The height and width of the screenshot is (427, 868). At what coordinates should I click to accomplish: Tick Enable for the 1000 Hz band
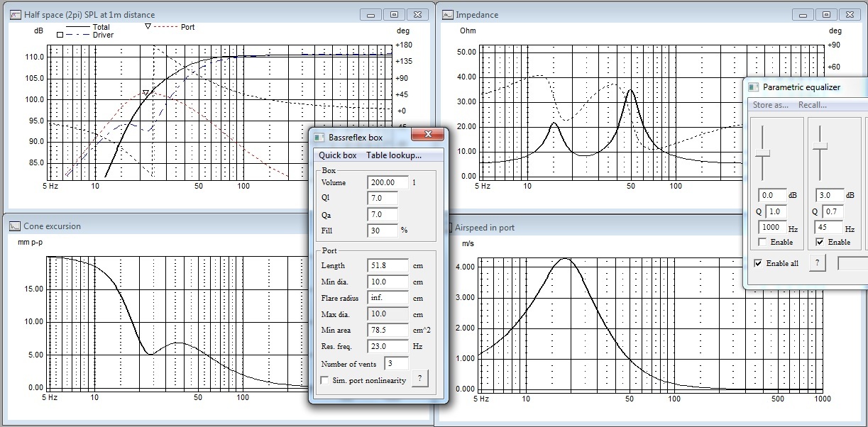click(x=762, y=243)
